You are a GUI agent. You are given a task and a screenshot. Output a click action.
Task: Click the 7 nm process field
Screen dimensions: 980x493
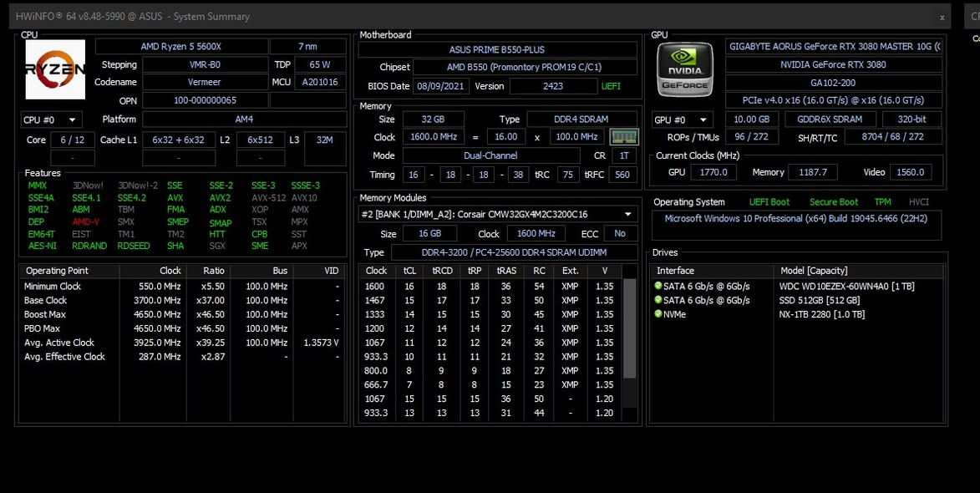click(x=307, y=47)
